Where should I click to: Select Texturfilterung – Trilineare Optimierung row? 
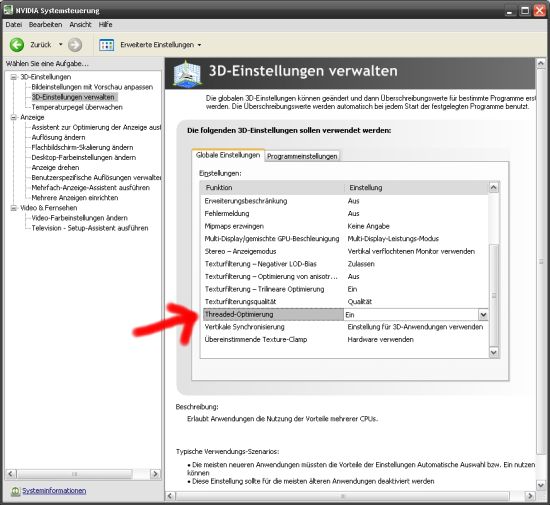[x=345, y=289]
